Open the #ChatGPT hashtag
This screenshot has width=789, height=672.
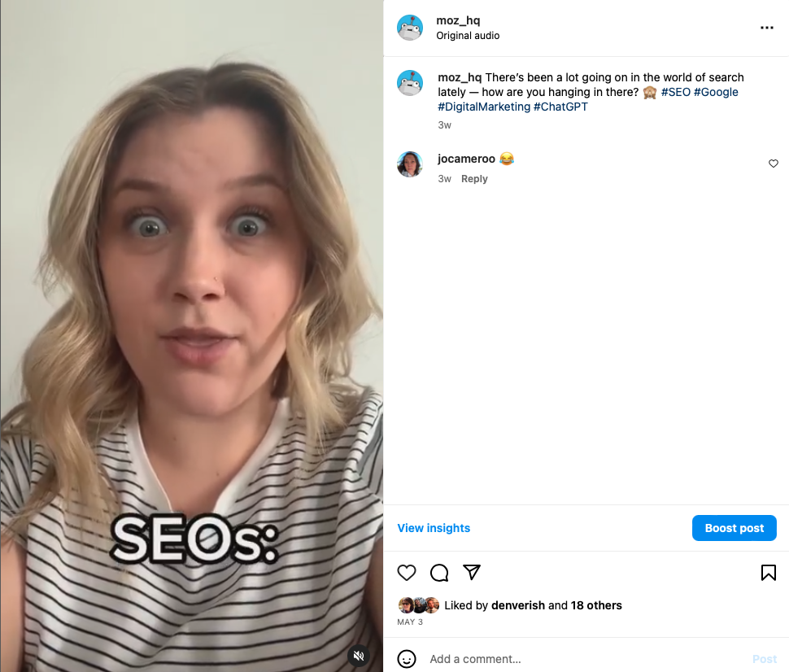(560, 107)
